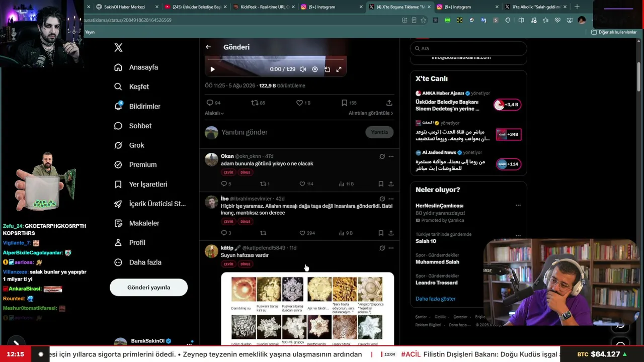Open the video settings gear
644x362 pixels.
click(x=315, y=69)
